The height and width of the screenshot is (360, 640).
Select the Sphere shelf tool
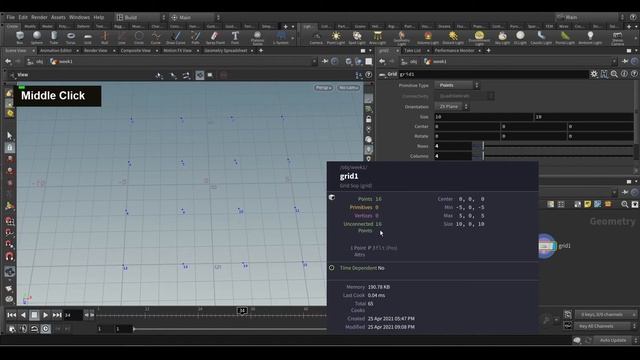click(37, 38)
